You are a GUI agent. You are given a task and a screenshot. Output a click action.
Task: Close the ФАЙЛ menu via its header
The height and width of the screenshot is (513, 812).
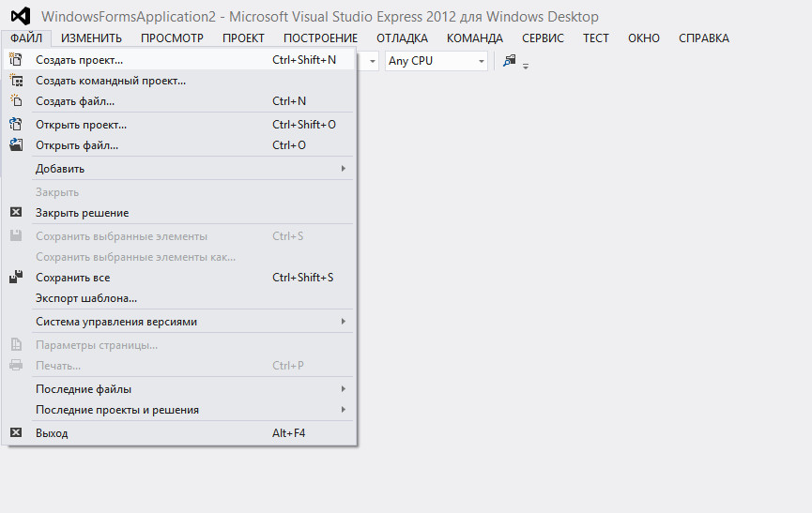pyautogui.click(x=26, y=38)
